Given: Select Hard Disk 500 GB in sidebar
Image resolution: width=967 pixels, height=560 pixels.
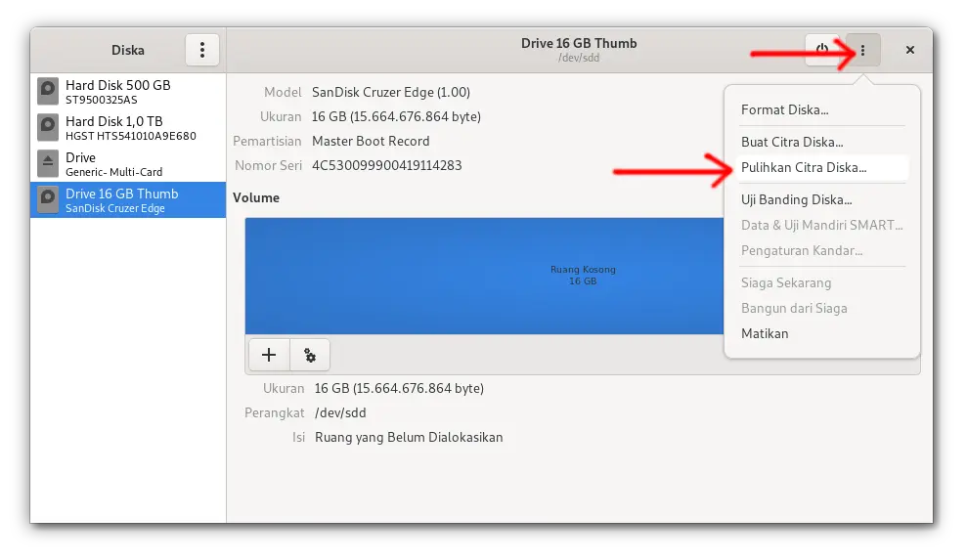Looking at the screenshot, I should coord(128,91).
